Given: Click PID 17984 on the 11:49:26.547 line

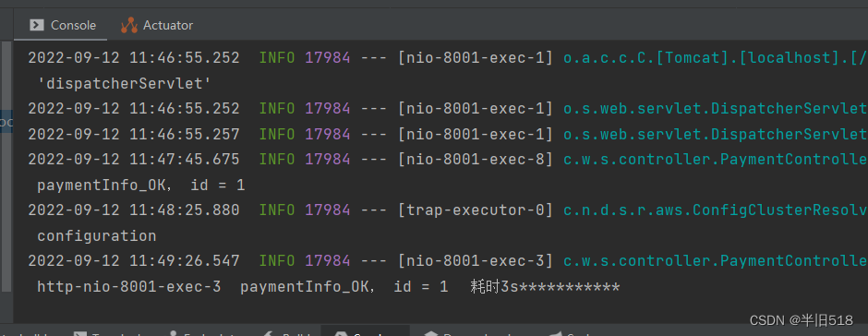Looking at the screenshot, I should tap(328, 260).
